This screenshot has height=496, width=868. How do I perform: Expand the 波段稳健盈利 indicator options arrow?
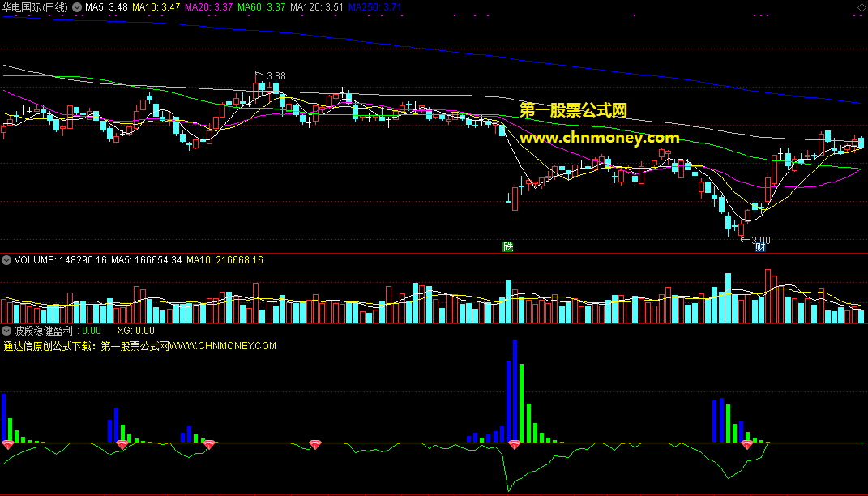[x=6, y=331]
